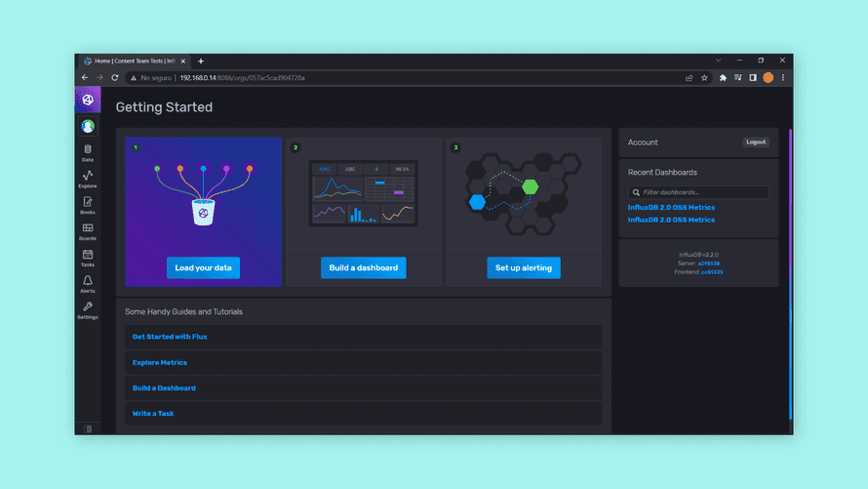Bookmark this page with the star

tap(704, 78)
